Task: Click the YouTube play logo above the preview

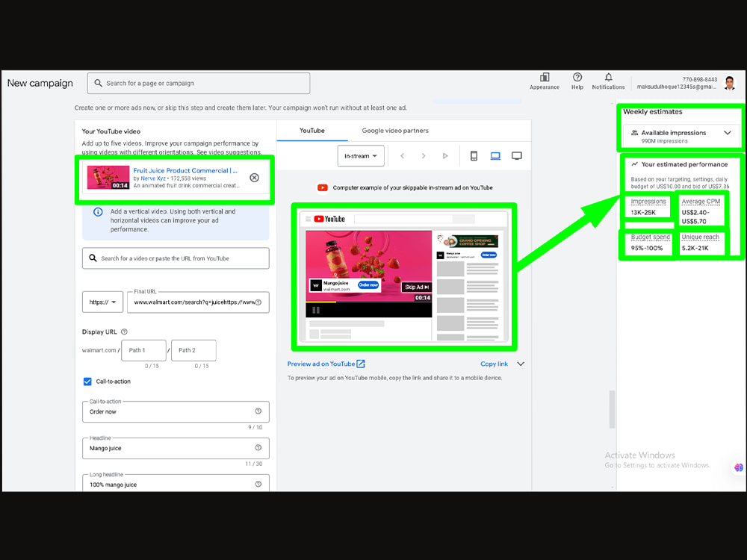Action: click(323, 187)
